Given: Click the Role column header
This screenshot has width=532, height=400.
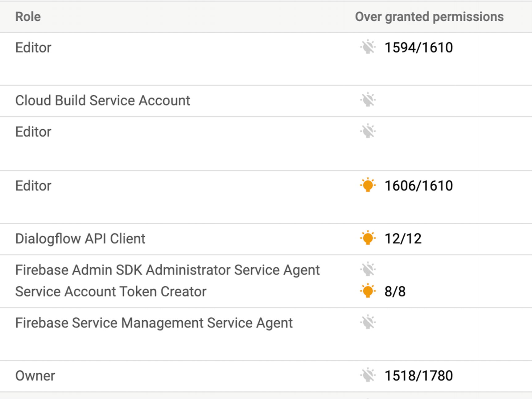Looking at the screenshot, I should pyautogui.click(x=28, y=17).
